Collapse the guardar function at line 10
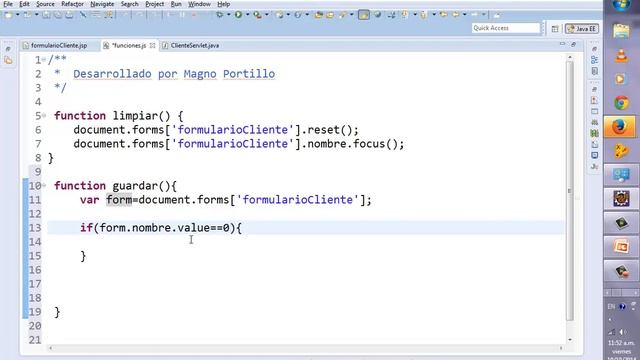The image size is (640, 360). (44, 186)
